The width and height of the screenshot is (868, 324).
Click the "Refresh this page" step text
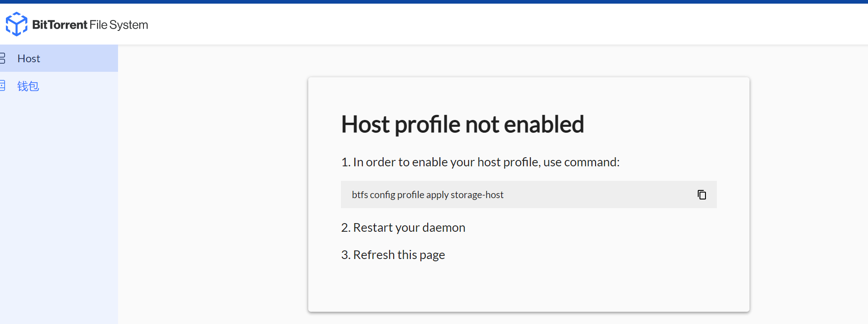tap(393, 255)
